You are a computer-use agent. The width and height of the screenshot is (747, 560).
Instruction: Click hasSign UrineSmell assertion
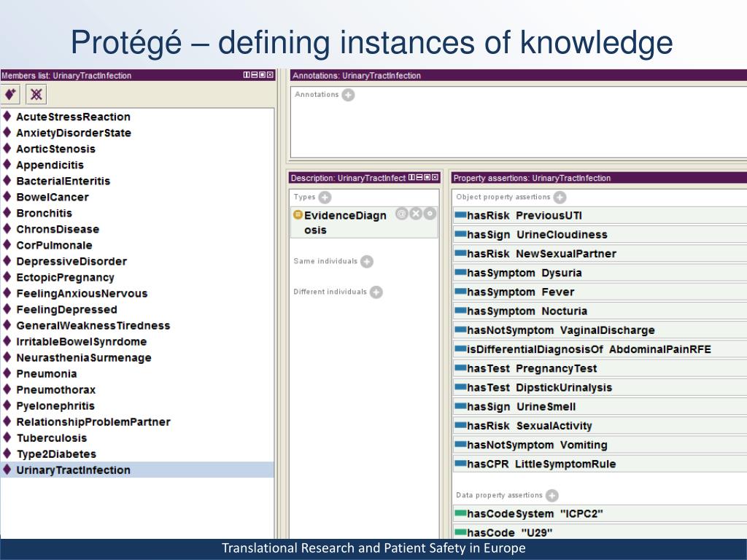(x=600, y=407)
